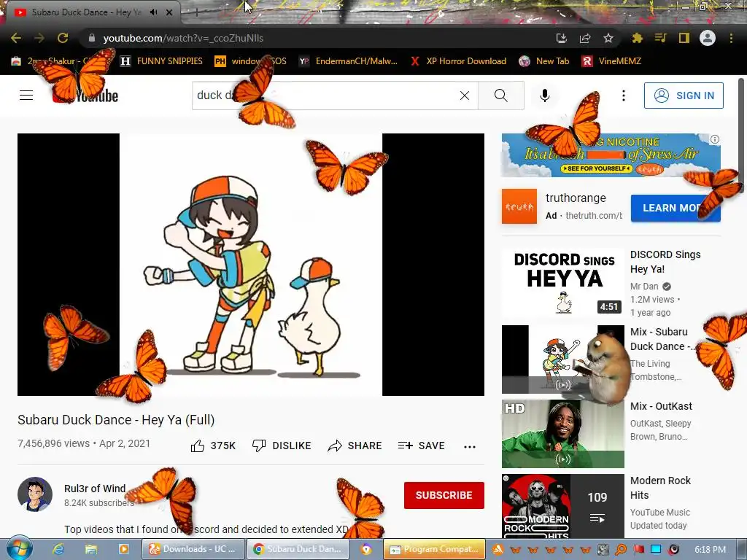Click 'Modern Rock Hits' title text
This screenshot has height=560, width=747.
click(x=660, y=488)
